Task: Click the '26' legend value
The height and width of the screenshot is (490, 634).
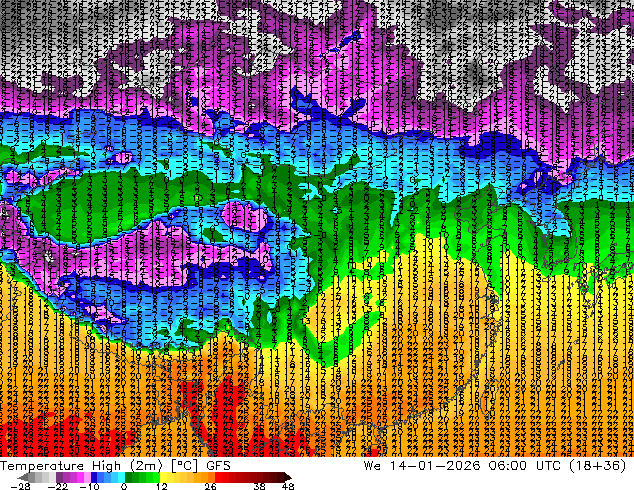Action: [x=210, y=486]
